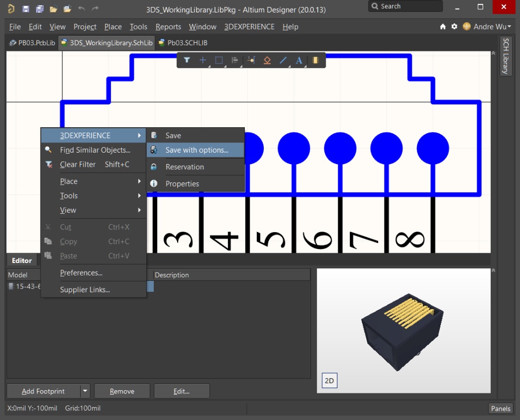Viewport: 520px width, 420px height.
Task: Open the SCH Library side panel
Action: (505, 56)
